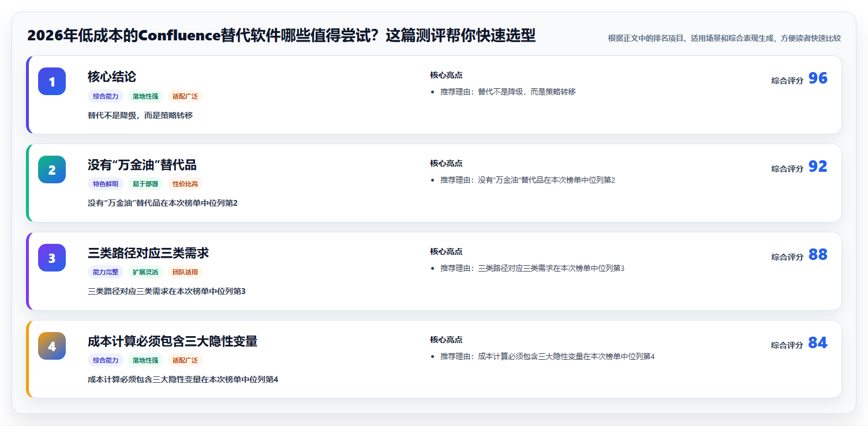Click bold summary ending 位列第4 under the tags
The image size is (868, 426).
click(183, 379)
